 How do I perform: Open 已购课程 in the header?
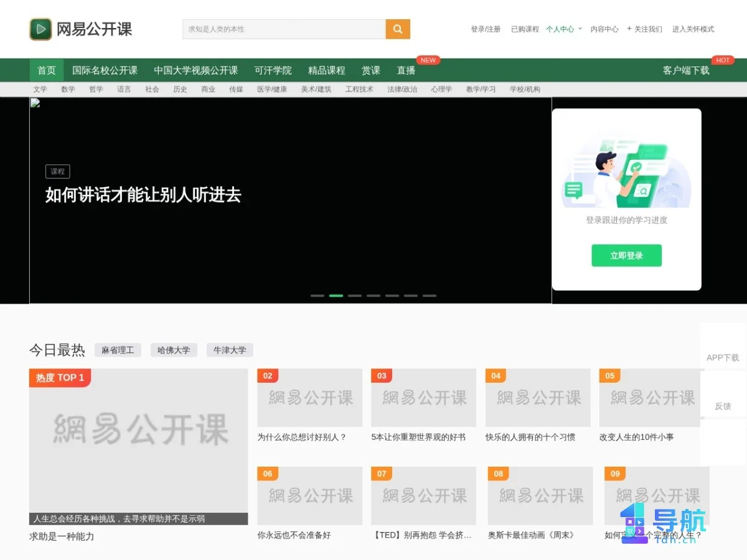[525, 29]
